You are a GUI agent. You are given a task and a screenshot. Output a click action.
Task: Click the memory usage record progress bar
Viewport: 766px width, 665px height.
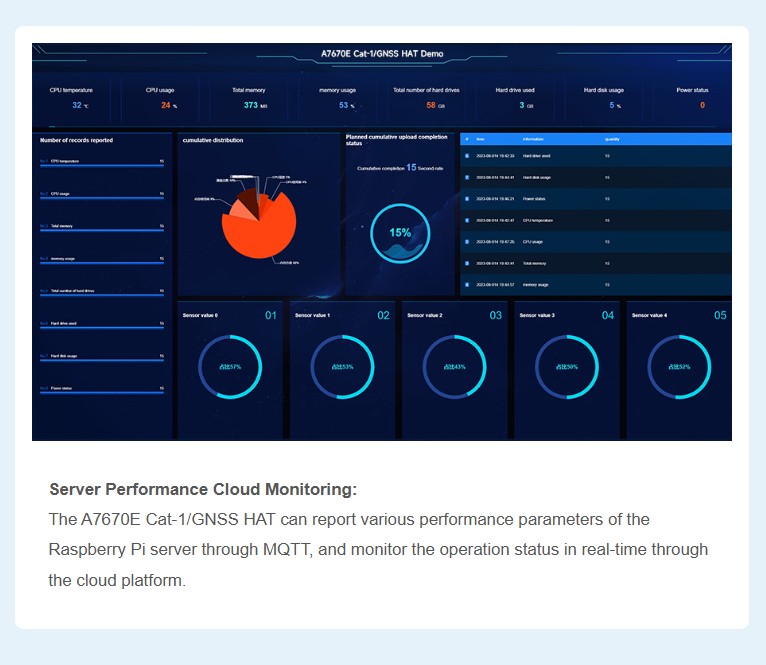tap(102, 263)
